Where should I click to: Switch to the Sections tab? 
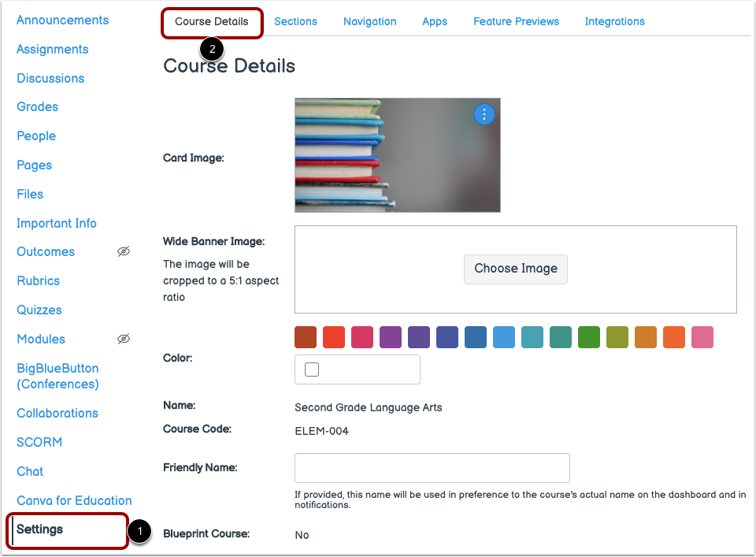(x=295, y=21)
